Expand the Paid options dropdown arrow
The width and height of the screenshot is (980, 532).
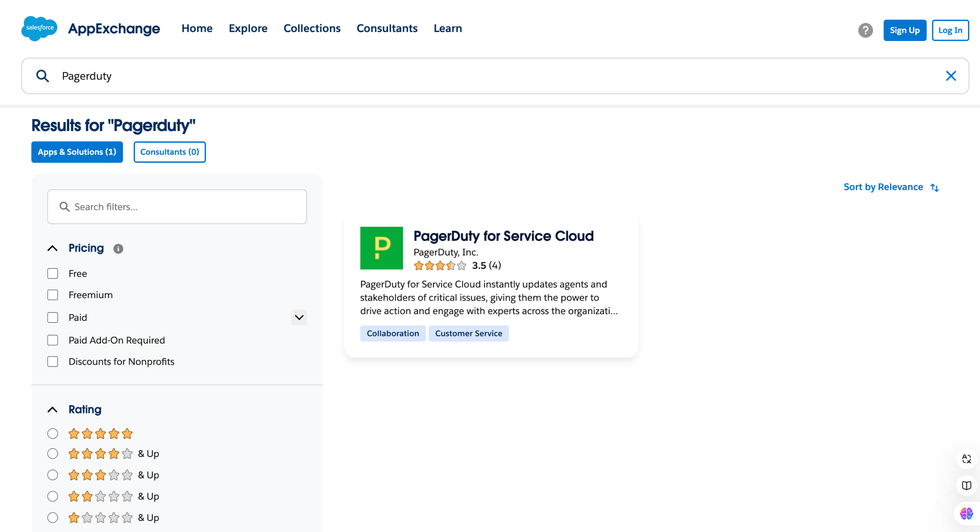pyautogui.click(x=299, y=318)
